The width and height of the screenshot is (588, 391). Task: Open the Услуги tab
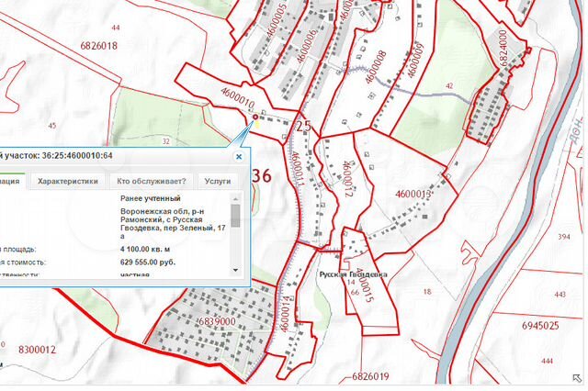(x=218, y=182)
